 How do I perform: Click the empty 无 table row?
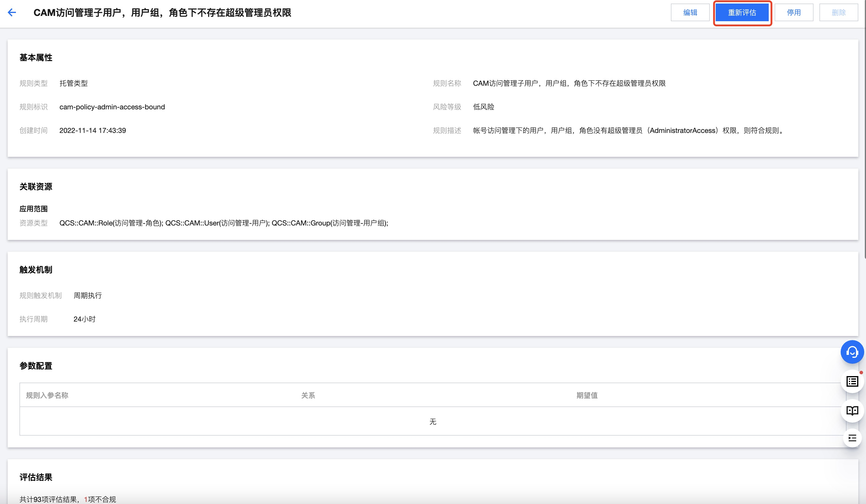432,421
